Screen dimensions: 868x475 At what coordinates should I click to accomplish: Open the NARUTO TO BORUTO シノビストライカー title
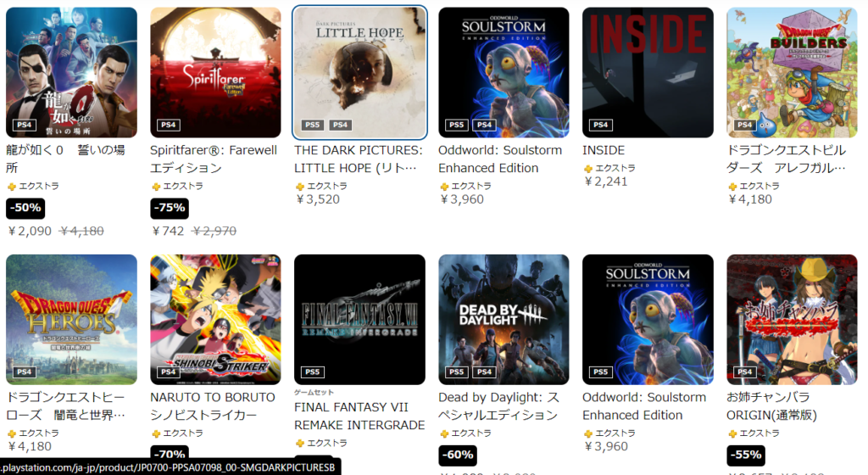coord(213,405)
